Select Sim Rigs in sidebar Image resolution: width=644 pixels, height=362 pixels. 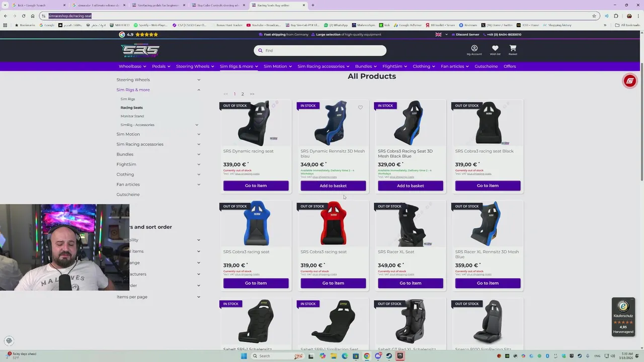click(128, 99)
